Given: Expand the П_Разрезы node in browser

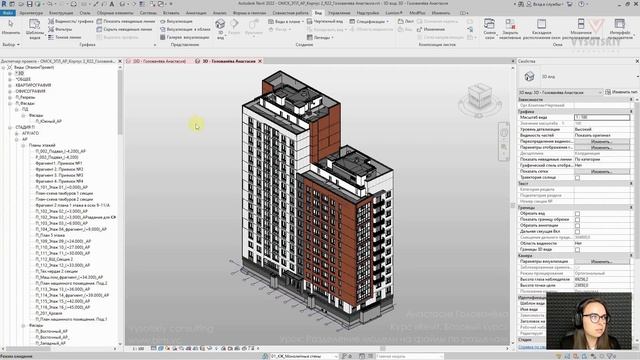Looking at the screenshot, I should coord(10,98).
